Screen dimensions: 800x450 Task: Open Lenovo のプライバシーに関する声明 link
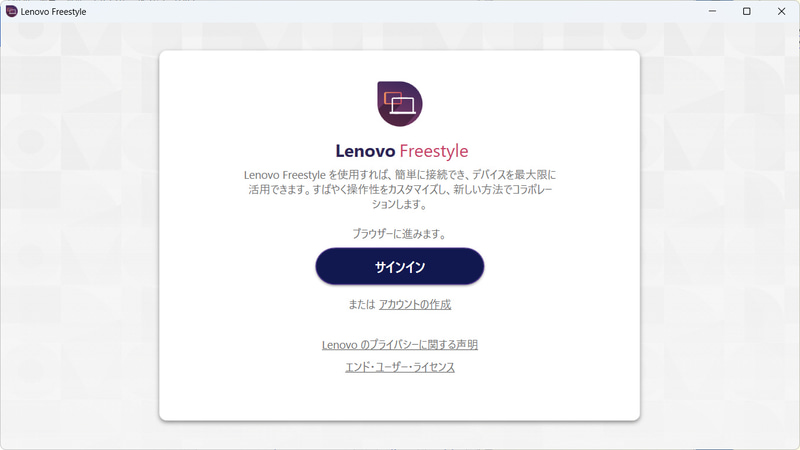click(399, 345)
